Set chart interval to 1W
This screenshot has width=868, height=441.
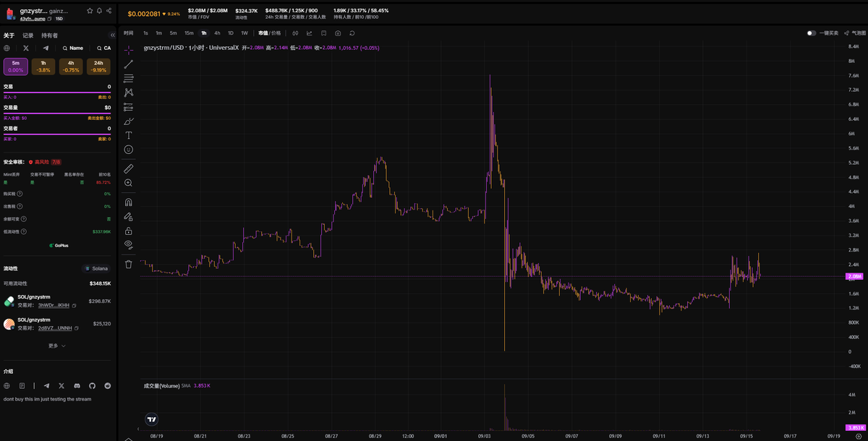(244, 33)
